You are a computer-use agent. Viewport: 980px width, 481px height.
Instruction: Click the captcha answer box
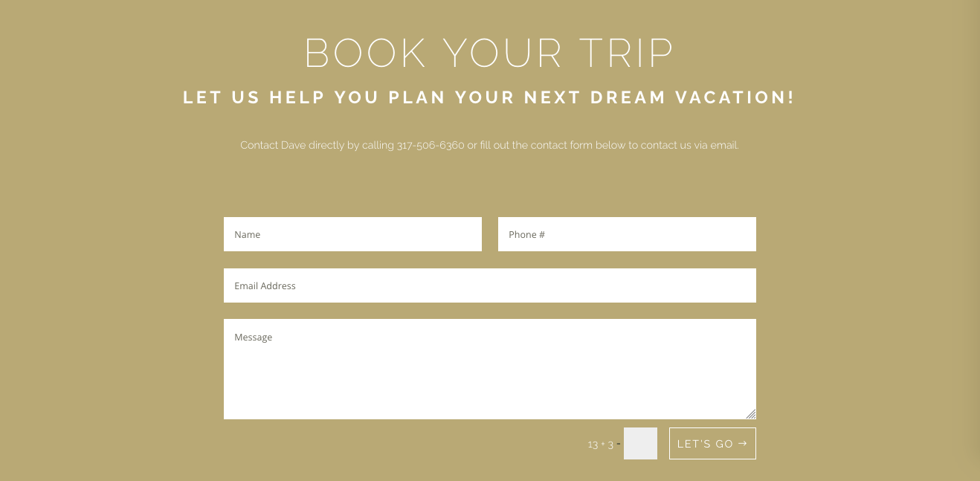click(640, 444)
